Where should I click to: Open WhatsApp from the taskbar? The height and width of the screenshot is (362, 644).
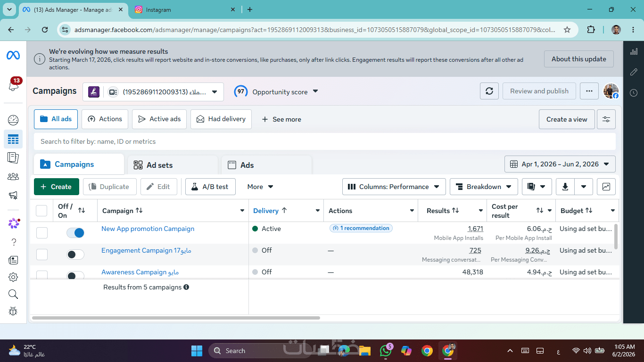[386, 351]
